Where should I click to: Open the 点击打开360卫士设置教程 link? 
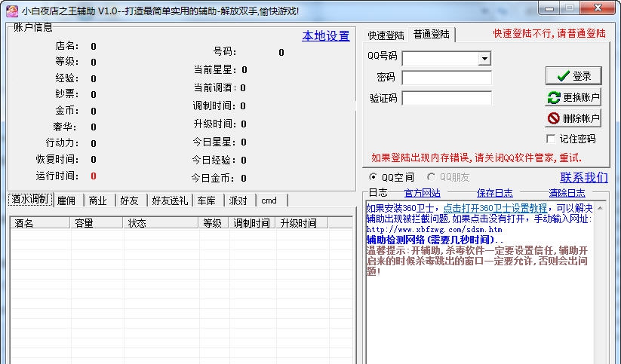(x=495, y=208)
